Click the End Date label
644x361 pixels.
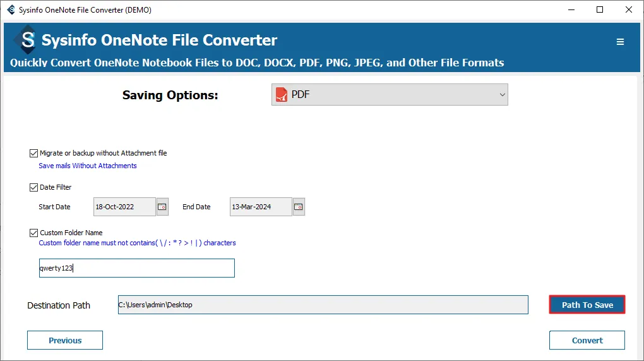pyautogui.click(x=196, y=207)
